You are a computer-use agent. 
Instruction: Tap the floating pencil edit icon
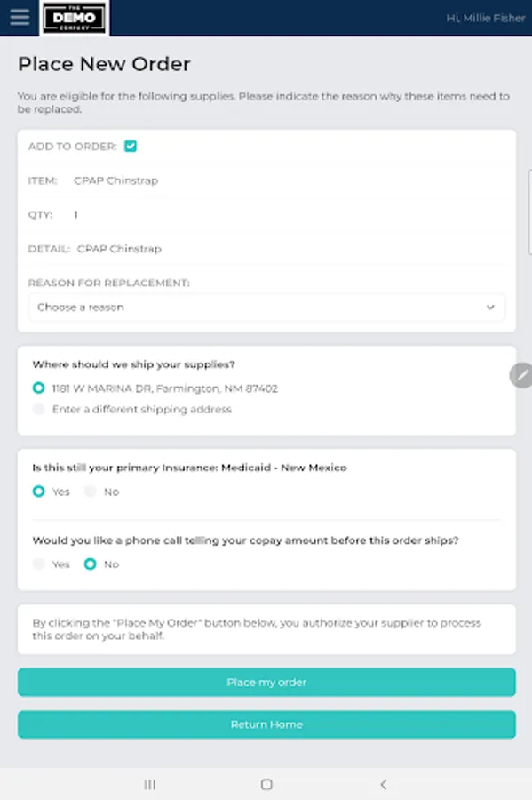click(520, 375)
